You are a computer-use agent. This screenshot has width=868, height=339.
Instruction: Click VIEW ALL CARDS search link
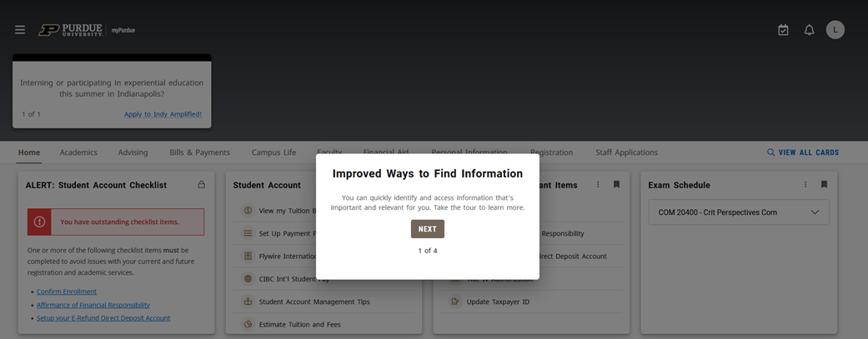803,152
